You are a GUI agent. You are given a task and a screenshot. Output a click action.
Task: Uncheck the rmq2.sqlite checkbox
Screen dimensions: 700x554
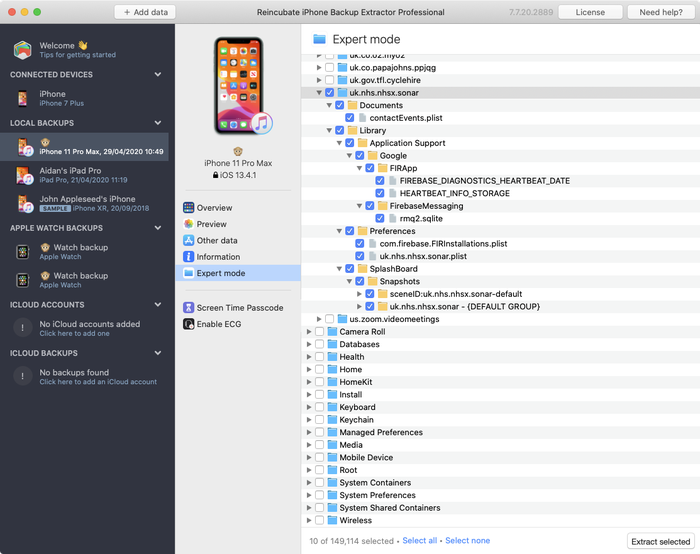pos(380,218)
